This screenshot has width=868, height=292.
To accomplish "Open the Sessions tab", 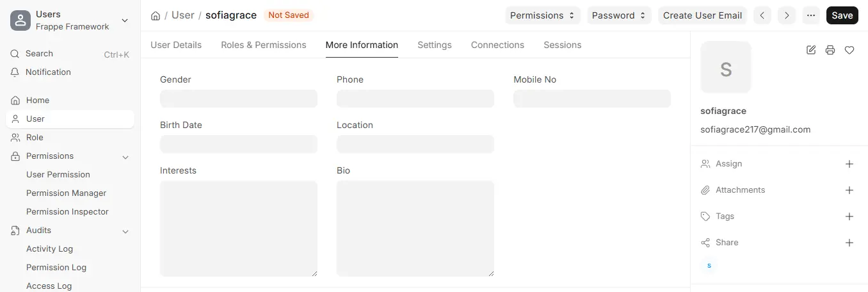I will click(563, 45).
